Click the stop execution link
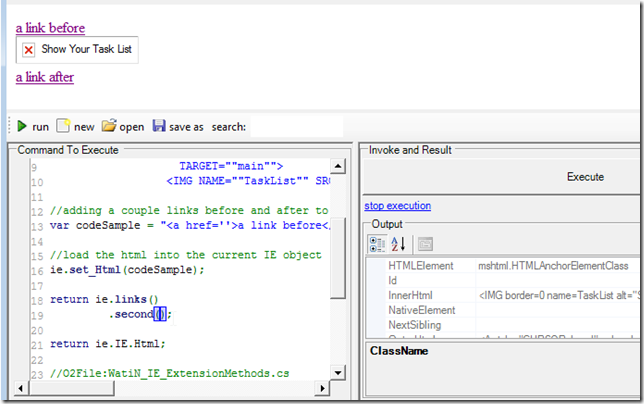Viewport: 644px width, 404px height. click(397, 206)
